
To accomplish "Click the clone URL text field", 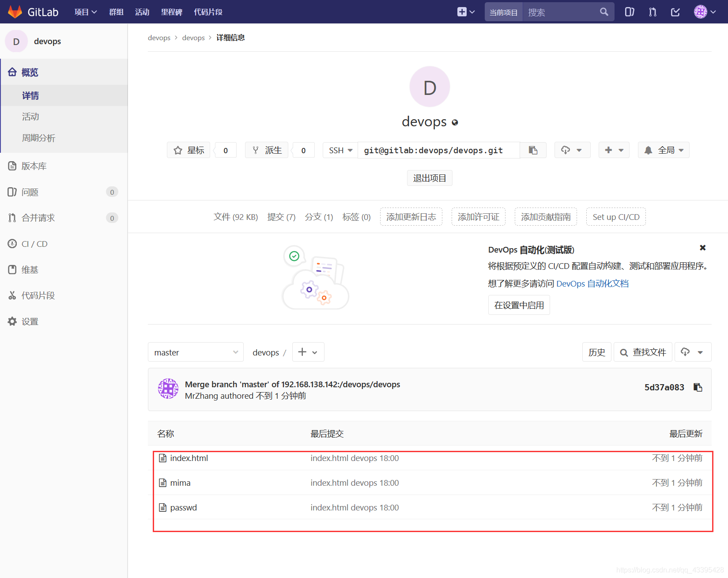I will 439,150.
